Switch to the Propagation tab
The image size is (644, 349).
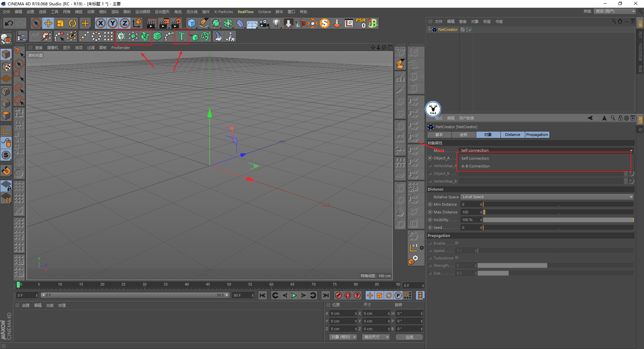537,135
